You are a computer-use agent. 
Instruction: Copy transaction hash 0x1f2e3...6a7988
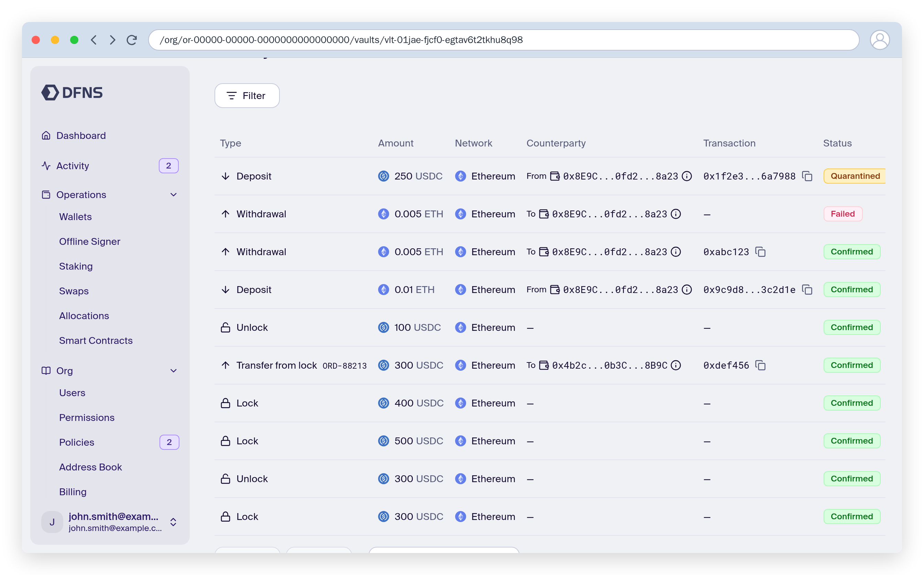(x=807, y=176)
